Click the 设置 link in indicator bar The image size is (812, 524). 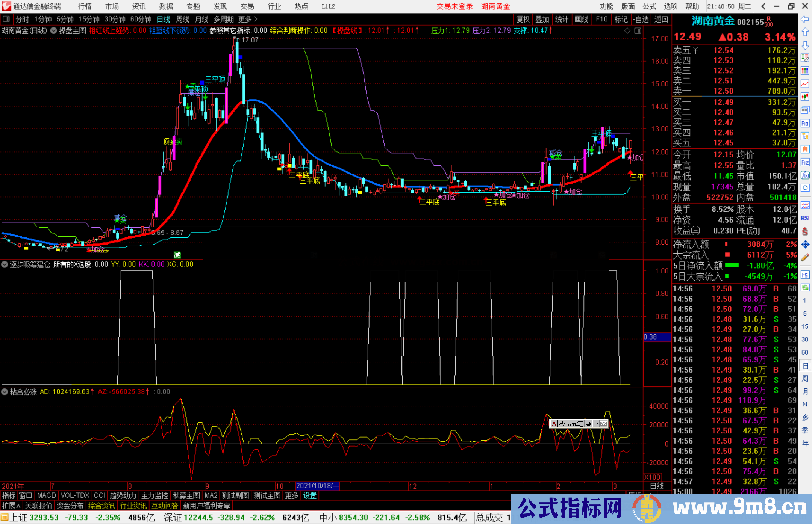coord(310,495)
